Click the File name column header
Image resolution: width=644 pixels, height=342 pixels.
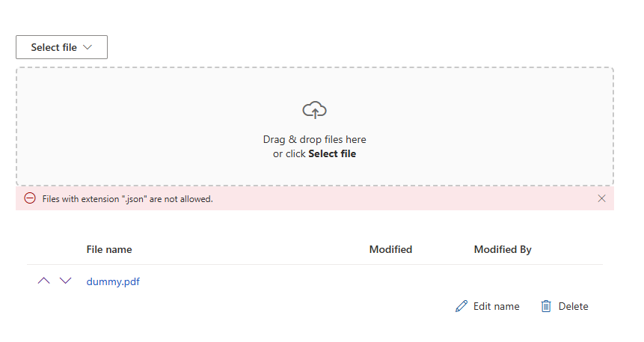[109, 249]
